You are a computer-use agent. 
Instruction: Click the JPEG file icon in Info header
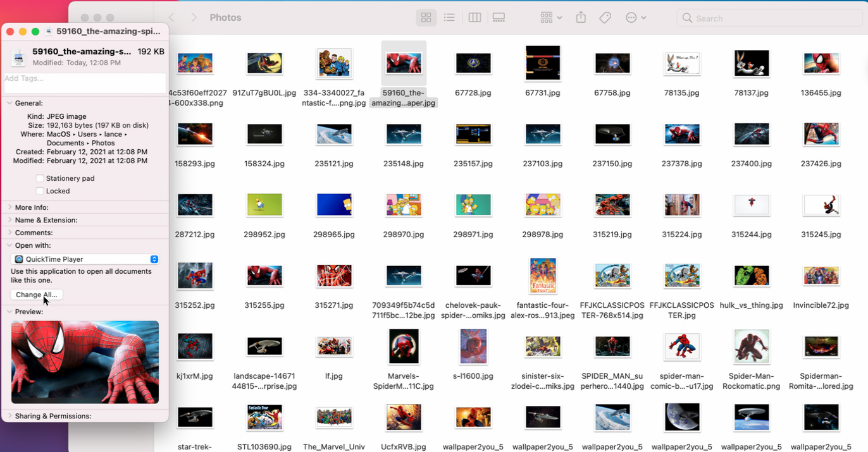click(20, 57)
